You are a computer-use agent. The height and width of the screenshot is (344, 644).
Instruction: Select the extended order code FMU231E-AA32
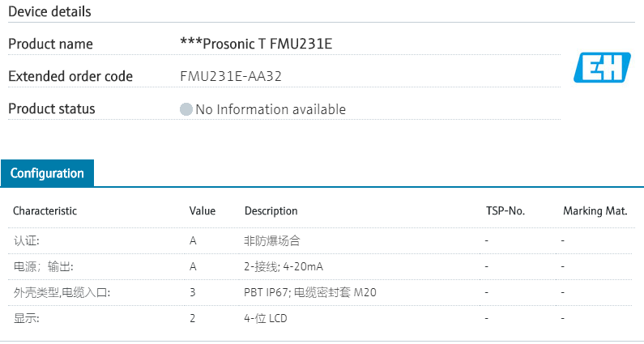click(231, 76)
